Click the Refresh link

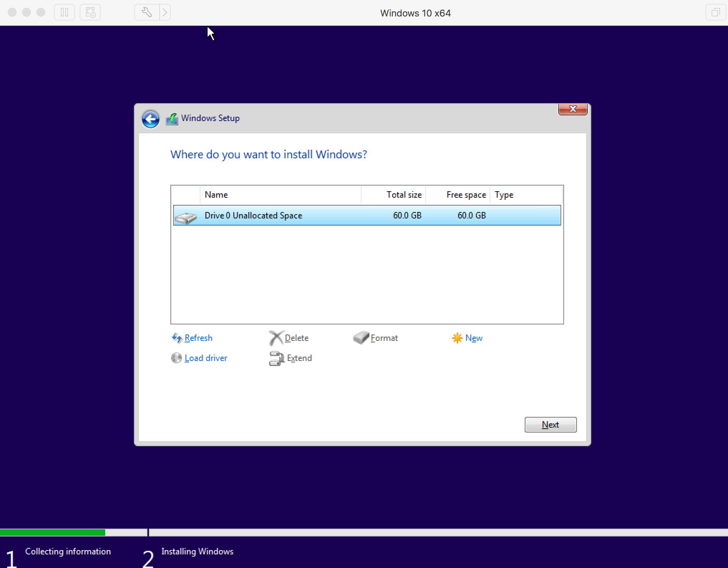click(x=198, y=338)
